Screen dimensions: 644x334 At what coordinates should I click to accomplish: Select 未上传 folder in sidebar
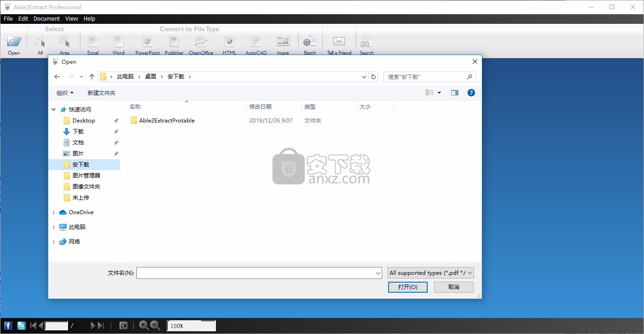click(x=80, y=198)
